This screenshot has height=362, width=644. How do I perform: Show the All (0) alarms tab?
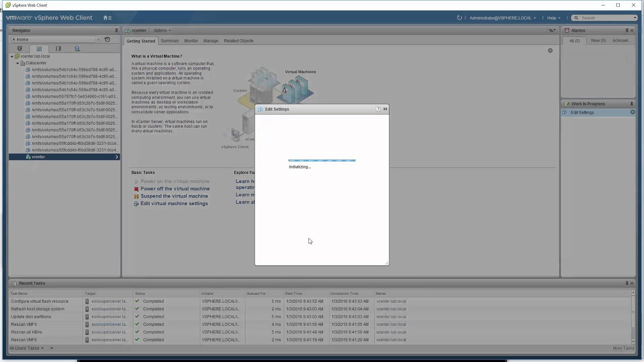click(575, 41)
